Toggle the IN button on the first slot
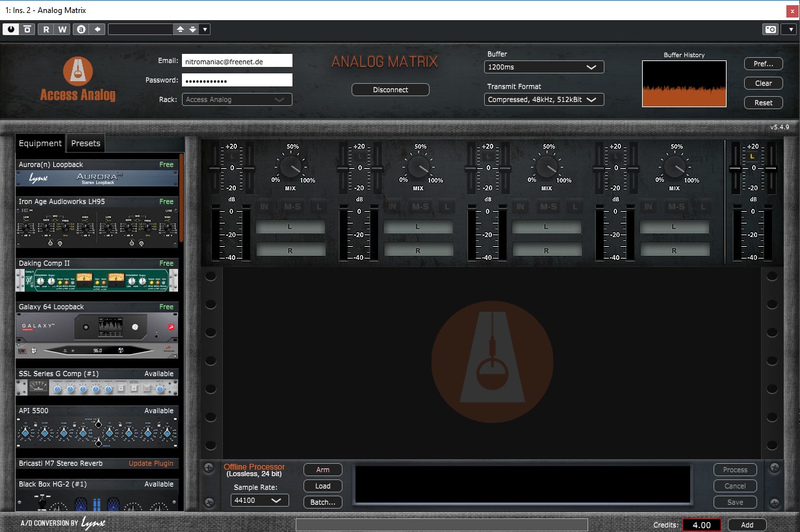 point(265,207)
